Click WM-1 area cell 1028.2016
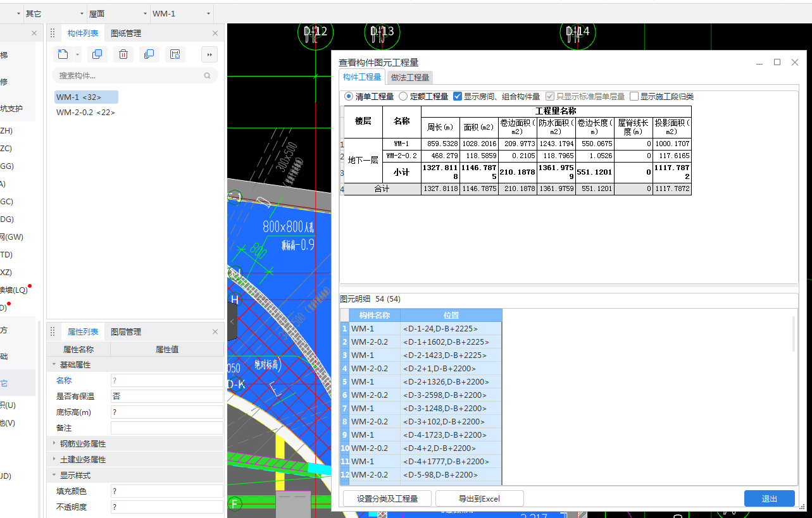Image resolution: width=812 pixels, height=518 pixels. coord(479,144)
